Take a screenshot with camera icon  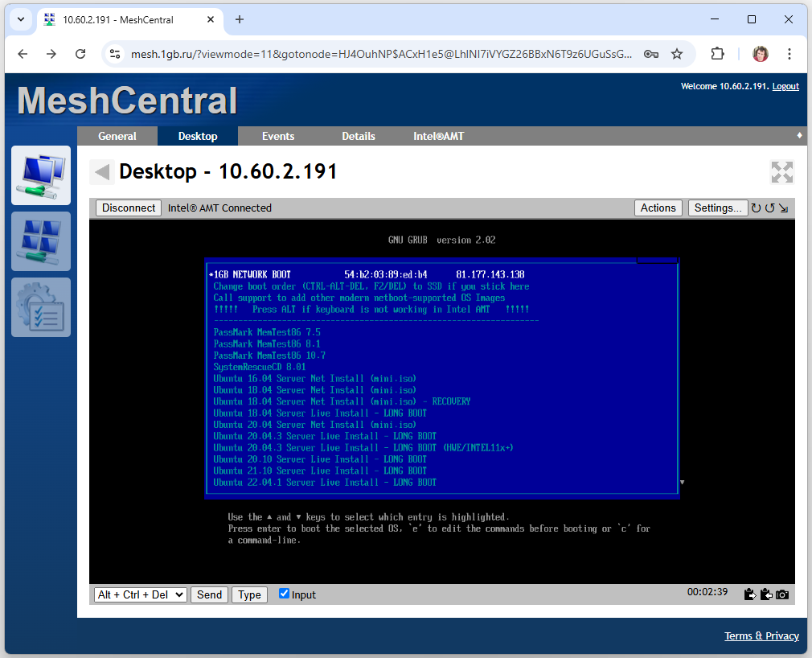point(782,595)
